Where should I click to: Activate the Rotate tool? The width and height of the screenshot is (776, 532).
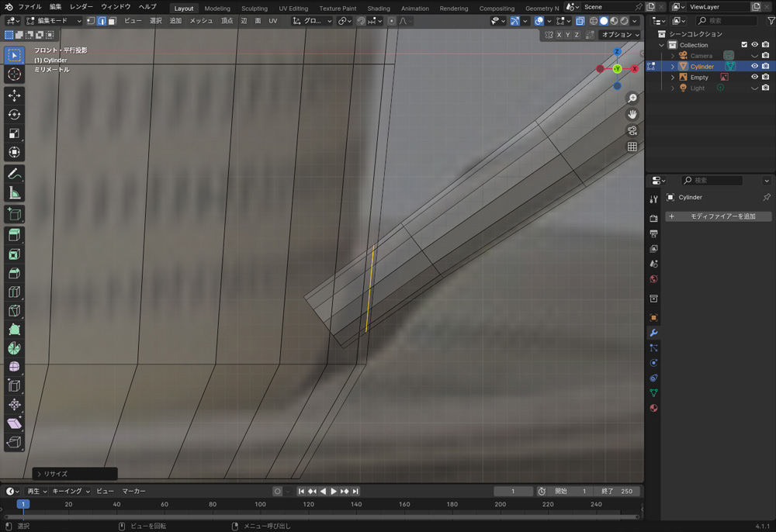point(14,115)
